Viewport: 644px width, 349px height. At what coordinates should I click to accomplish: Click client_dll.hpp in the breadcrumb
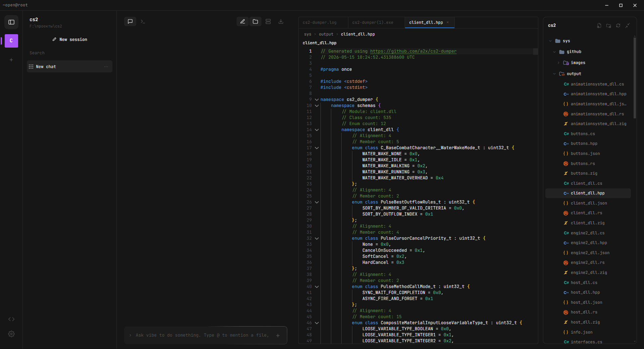click(x=358, y=34)
